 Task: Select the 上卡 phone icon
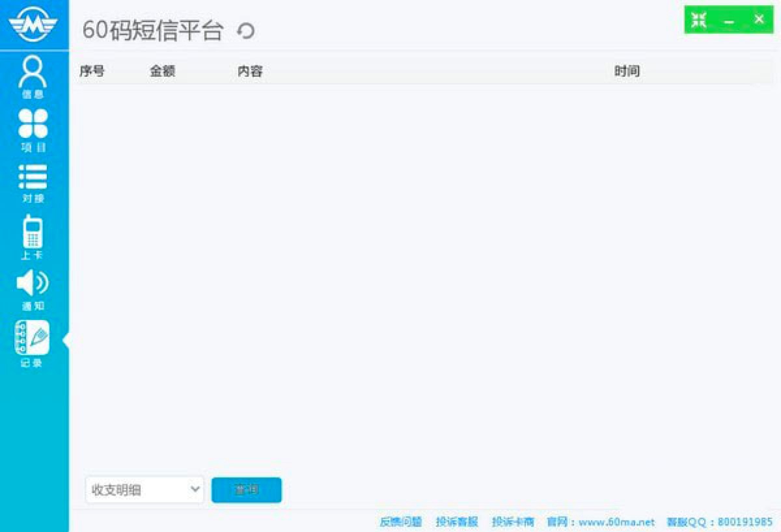tap(33, 234)
